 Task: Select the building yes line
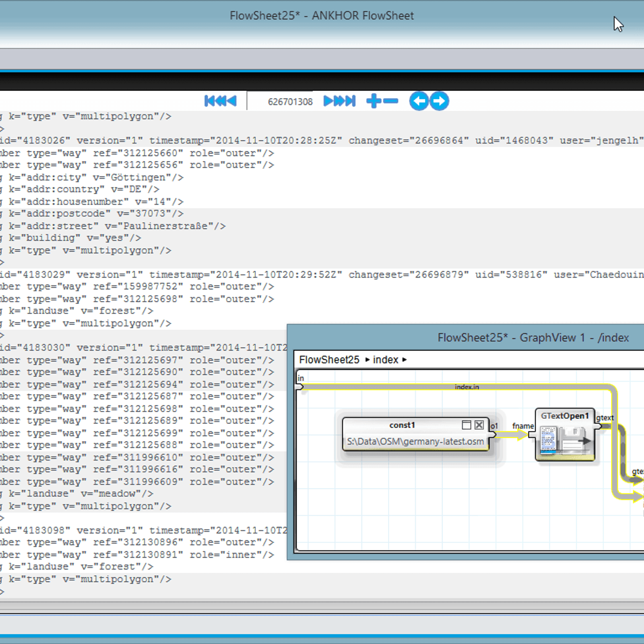click(x=71, y=238)
